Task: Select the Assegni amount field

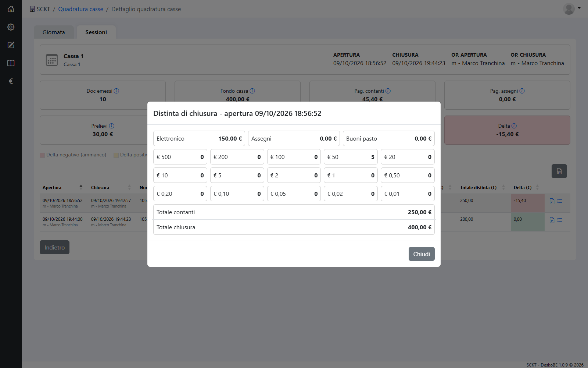Action: click(294, 138)
